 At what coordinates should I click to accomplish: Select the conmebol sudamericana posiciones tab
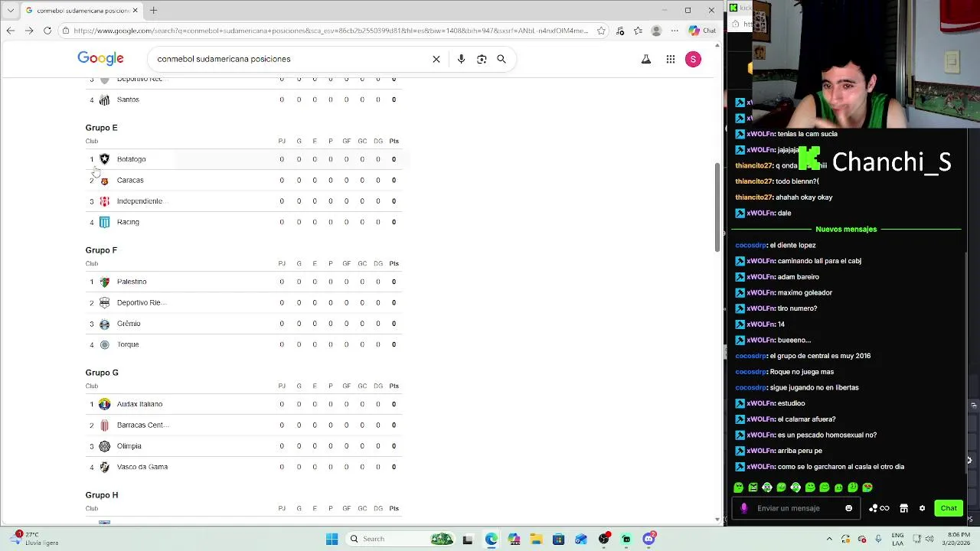pos(82,11)
